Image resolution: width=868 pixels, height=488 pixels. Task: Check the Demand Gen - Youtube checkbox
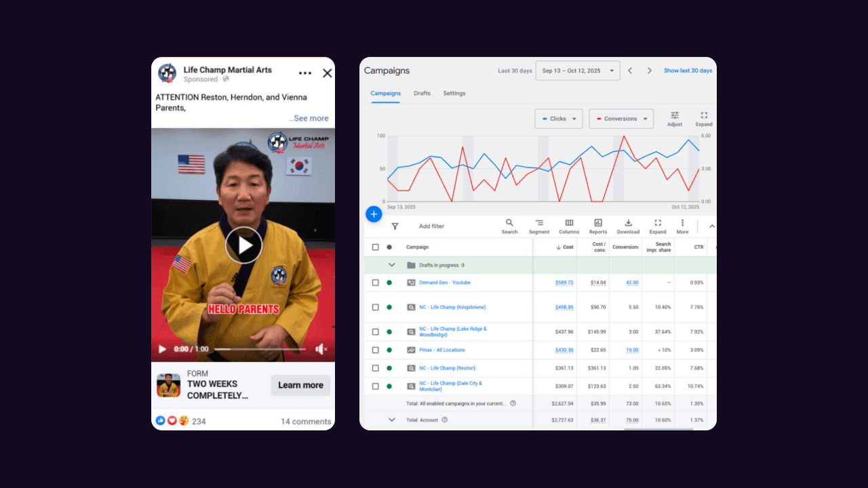(x=375, y=283)
